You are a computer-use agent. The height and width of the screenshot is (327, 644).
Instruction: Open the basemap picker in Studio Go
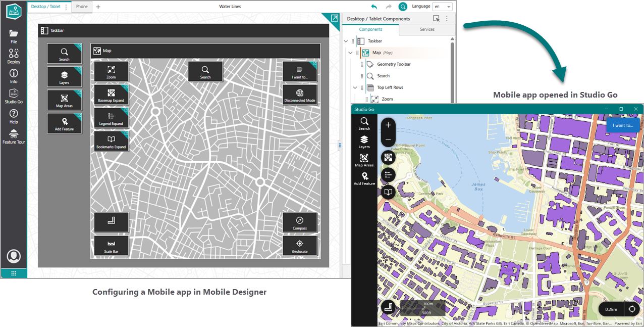(x=388, y=158)
